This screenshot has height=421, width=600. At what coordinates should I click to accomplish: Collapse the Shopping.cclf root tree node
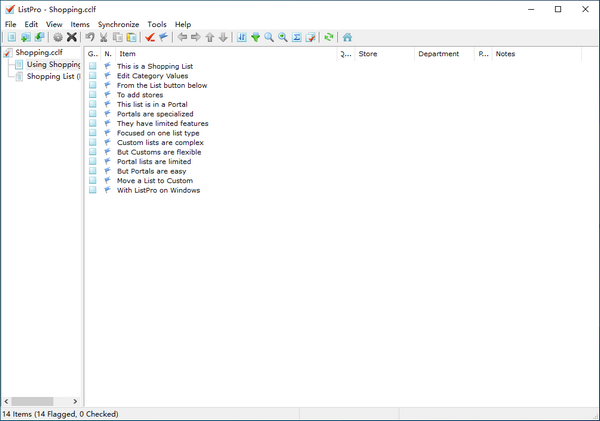8,53
